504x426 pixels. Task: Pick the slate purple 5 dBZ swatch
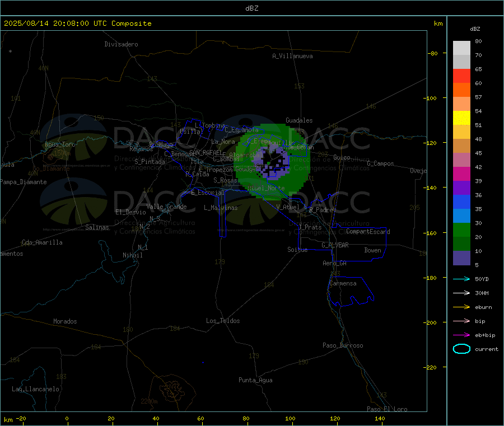(x=461, y=258)
